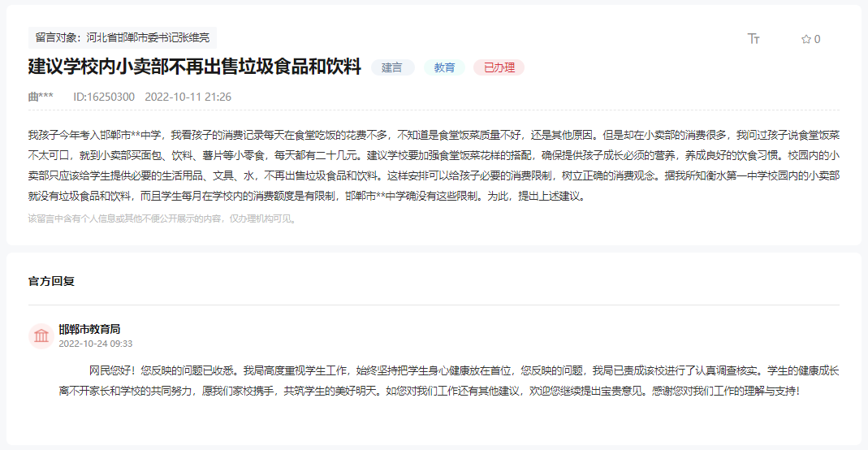The image size is (868, 450).
Task: Click the favorite count 0
Action: tap(817, 39)
